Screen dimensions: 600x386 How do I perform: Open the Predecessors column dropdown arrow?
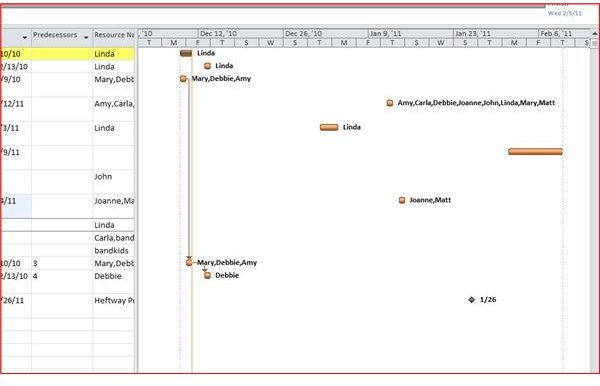tap(86, 37)
